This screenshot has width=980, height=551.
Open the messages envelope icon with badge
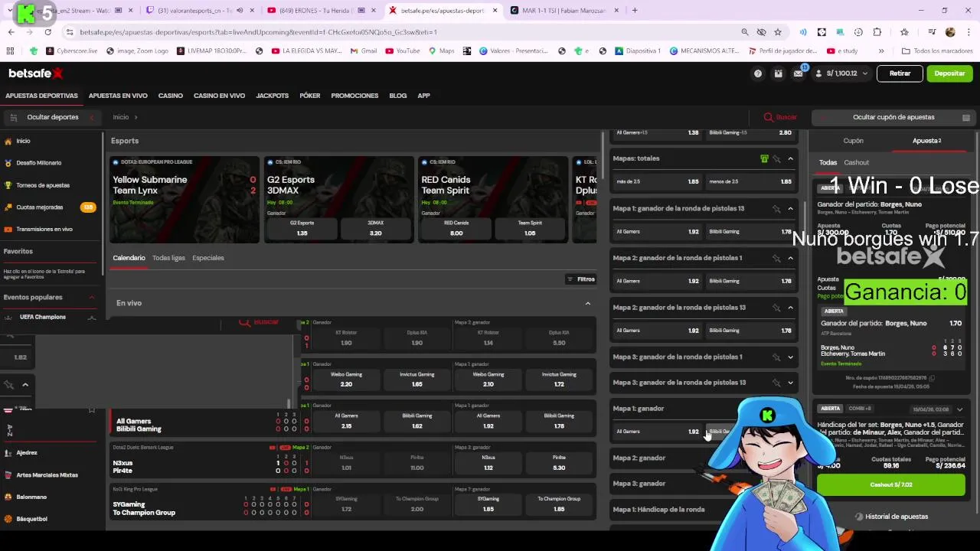tap(798, 73)
